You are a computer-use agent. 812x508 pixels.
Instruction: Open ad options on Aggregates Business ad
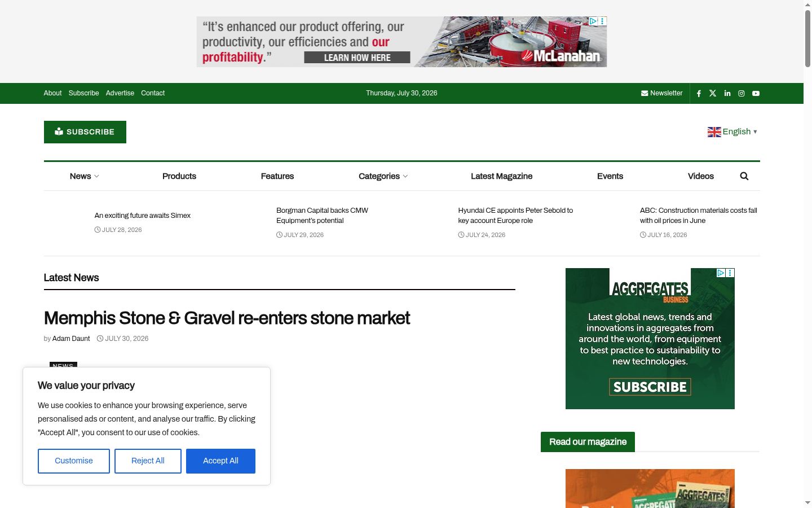coord(730,273)
